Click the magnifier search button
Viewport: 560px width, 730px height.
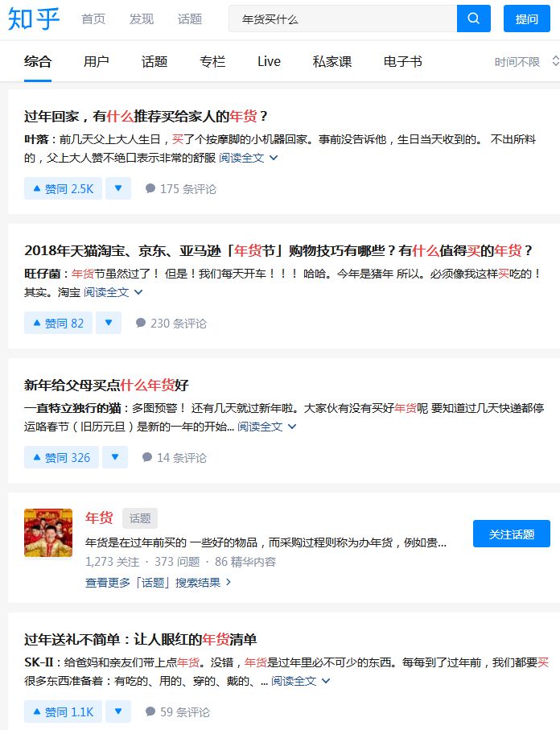(x=473, y=19)
